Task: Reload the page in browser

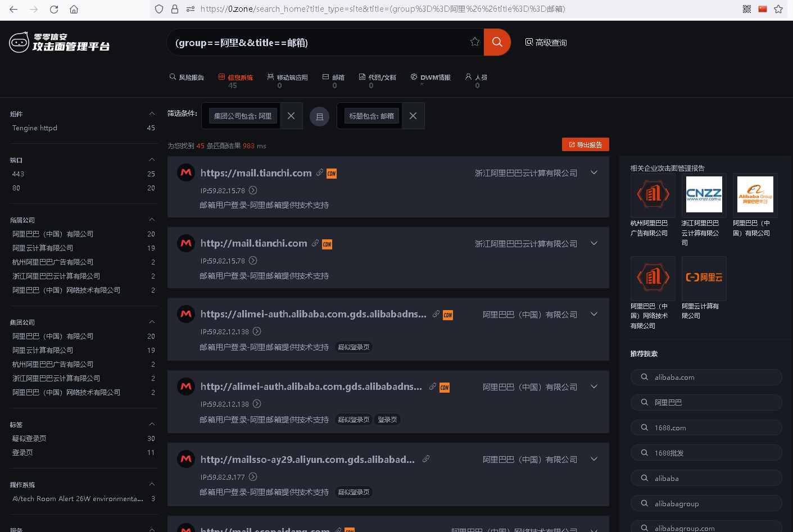Action: click(x=54, y=9)
